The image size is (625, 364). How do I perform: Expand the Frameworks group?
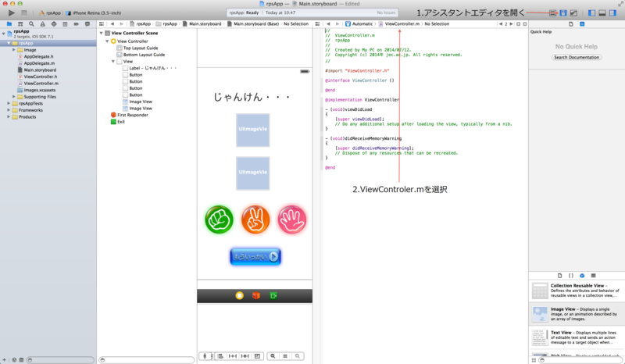[9, 110]
